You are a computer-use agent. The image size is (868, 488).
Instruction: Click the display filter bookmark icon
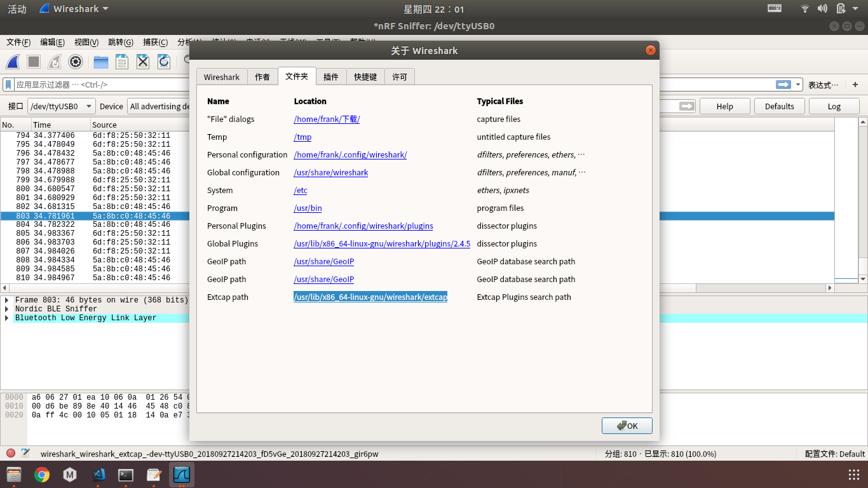pyautogui.click(x=8, y=85)
